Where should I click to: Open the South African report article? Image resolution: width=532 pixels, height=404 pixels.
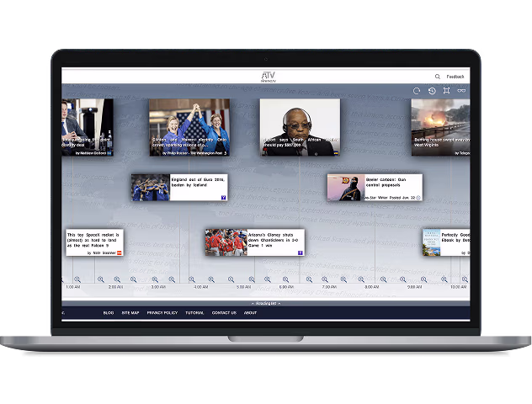tap(300, 127)
